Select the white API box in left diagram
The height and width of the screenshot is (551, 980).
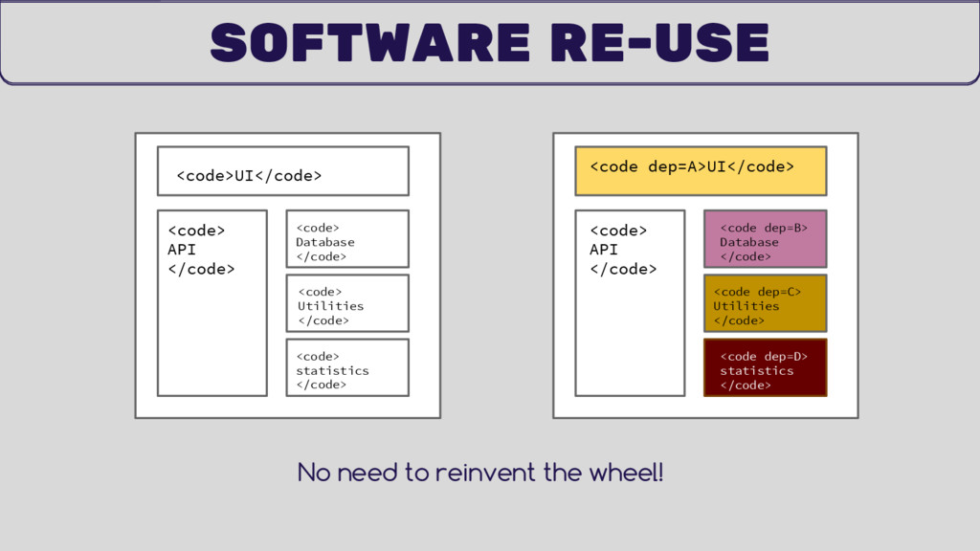click(212, 303)
